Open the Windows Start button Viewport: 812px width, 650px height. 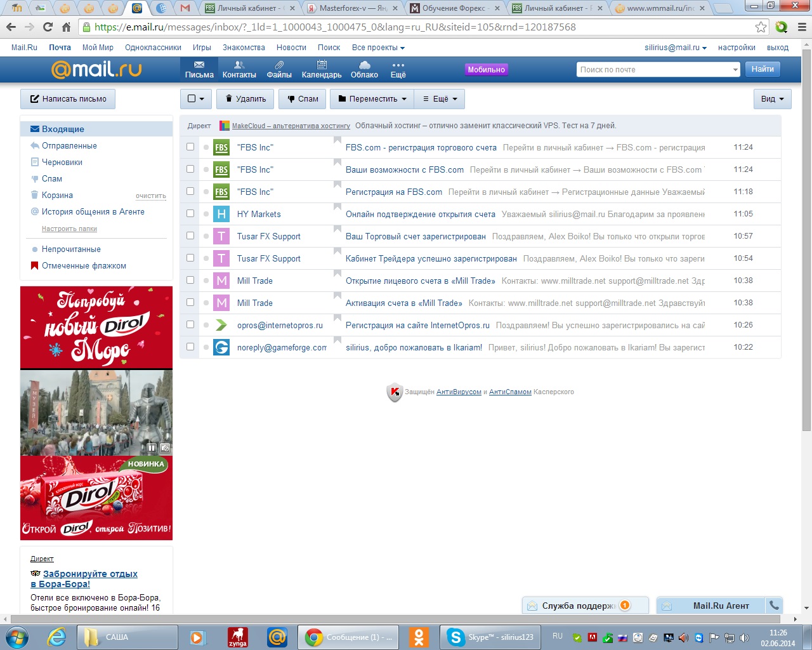tap(17, 637)
